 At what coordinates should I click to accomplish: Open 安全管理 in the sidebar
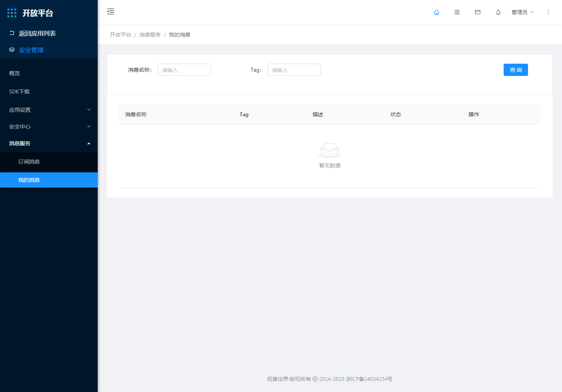pos(31,50)
